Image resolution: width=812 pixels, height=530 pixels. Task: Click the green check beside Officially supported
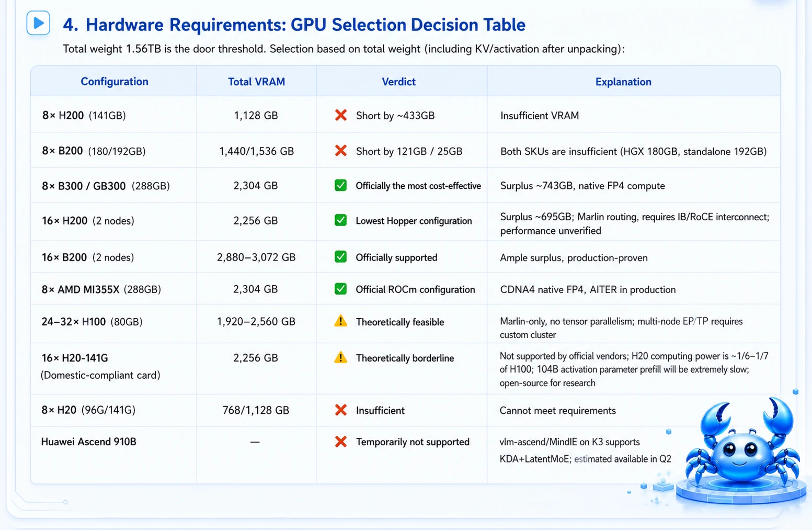click(341, 257)
